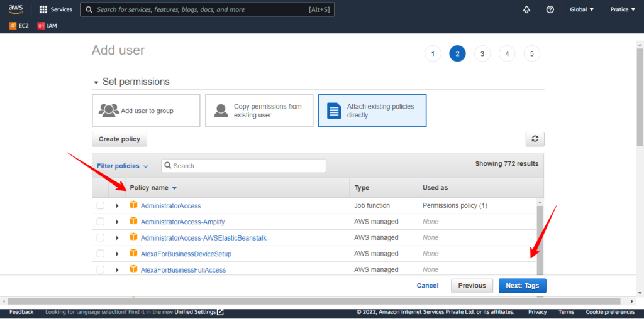
Task: Tick the AdministratorAccess policy checkbox
Action: pyautogui.click(x=100, y=205)
